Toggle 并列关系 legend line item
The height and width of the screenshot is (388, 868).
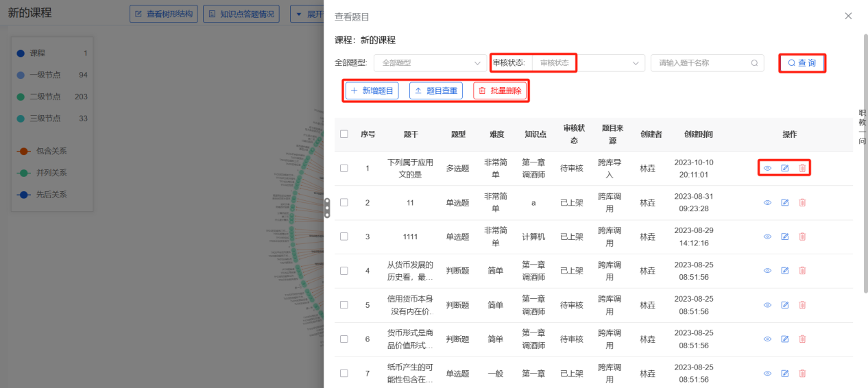click(43, 173)
